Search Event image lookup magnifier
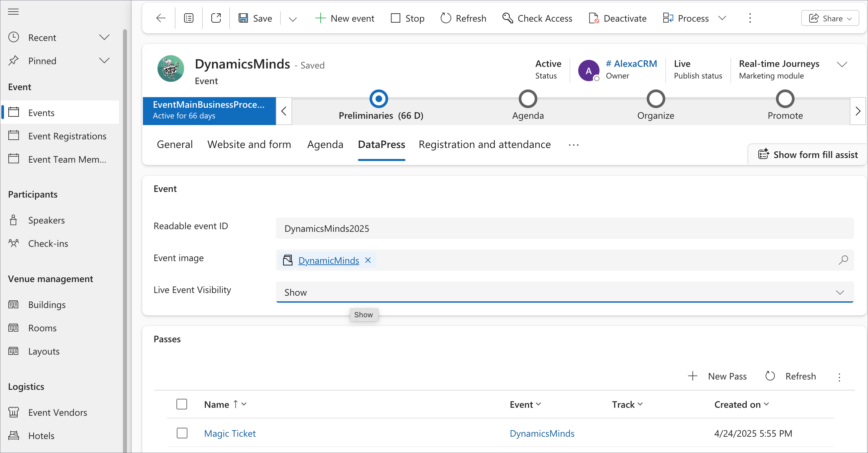The image size is (868, 453). click(843, 260)
